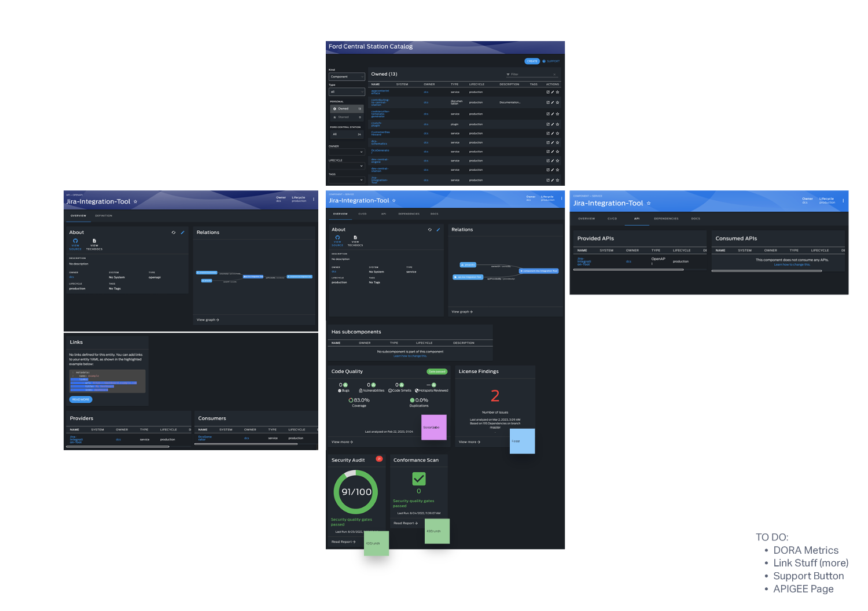Click Learn how to change this under subcomponents
Screen dimensions: 868x611
(x=410, y=356)
